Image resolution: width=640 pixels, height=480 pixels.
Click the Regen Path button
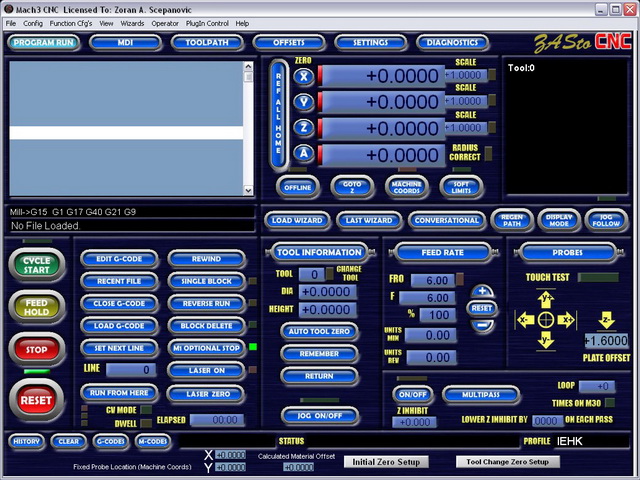[512, 220]
